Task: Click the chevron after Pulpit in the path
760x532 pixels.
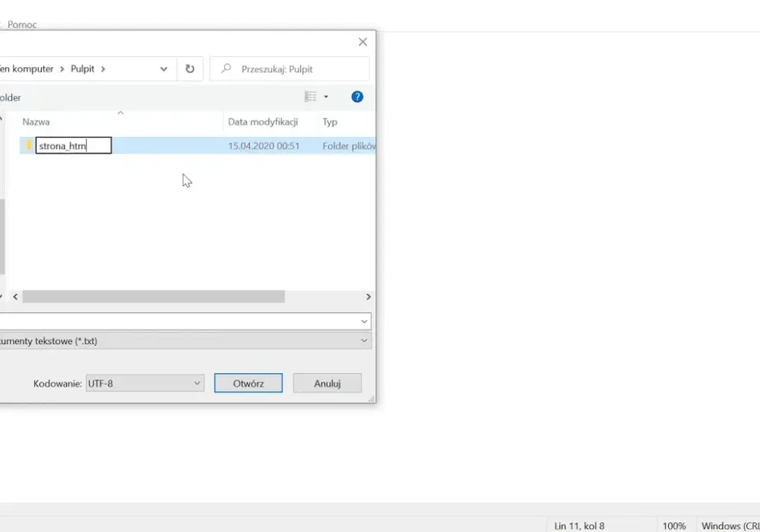Action: pyautogui.click(x=103, y=69)
